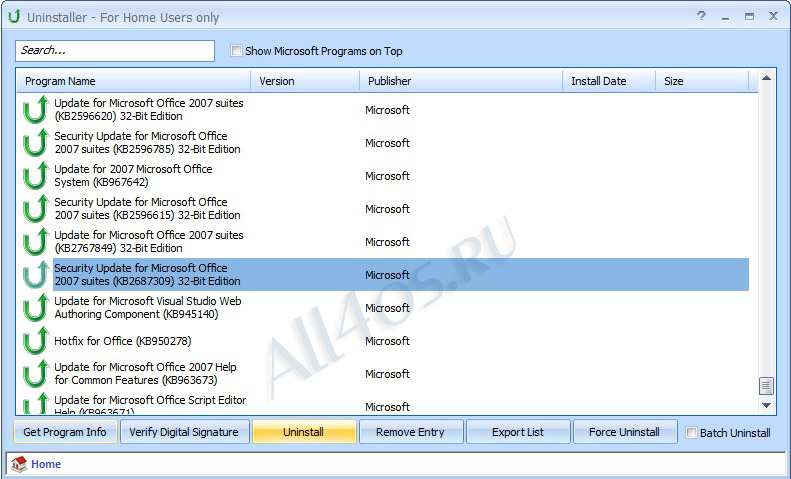Select Update for Office 2007 suites (KB2767849)
The width and height of the screenshot is (791, 479).
click(x=149, y=242)
